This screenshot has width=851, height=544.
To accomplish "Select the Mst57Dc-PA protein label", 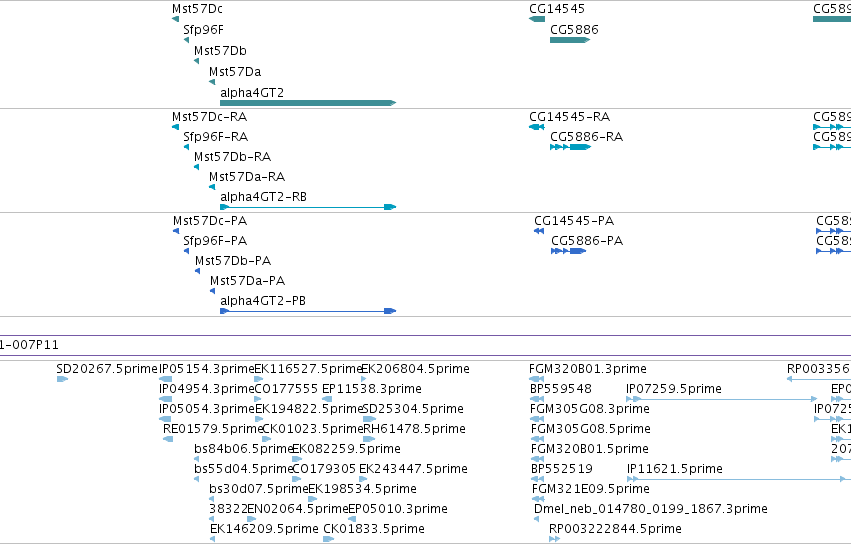I will tap(210, 221).
